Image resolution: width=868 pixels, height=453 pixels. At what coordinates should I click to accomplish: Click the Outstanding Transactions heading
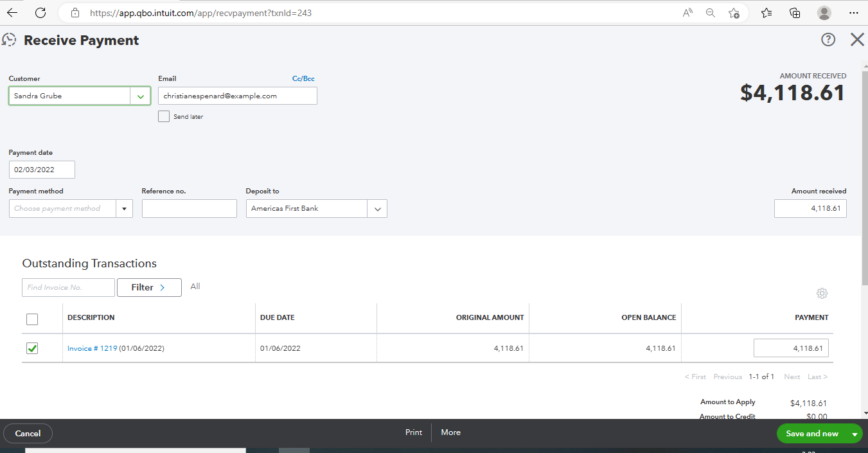pyautogui.click(x=89, y=263)
